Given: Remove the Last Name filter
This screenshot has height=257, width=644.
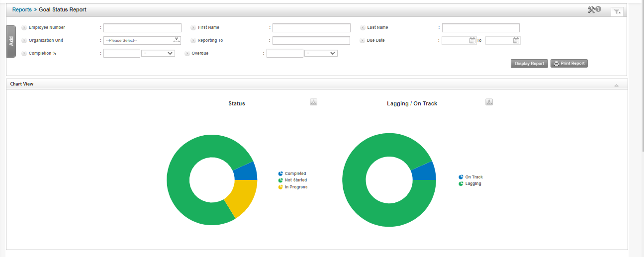Looking at the screenshot, I should pyautogui.click(x=363, y=28).
